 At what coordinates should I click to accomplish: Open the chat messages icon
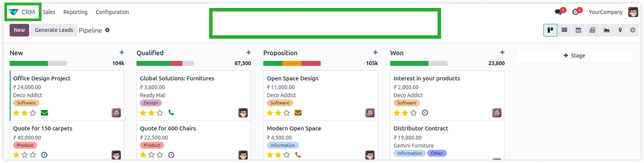558,12
